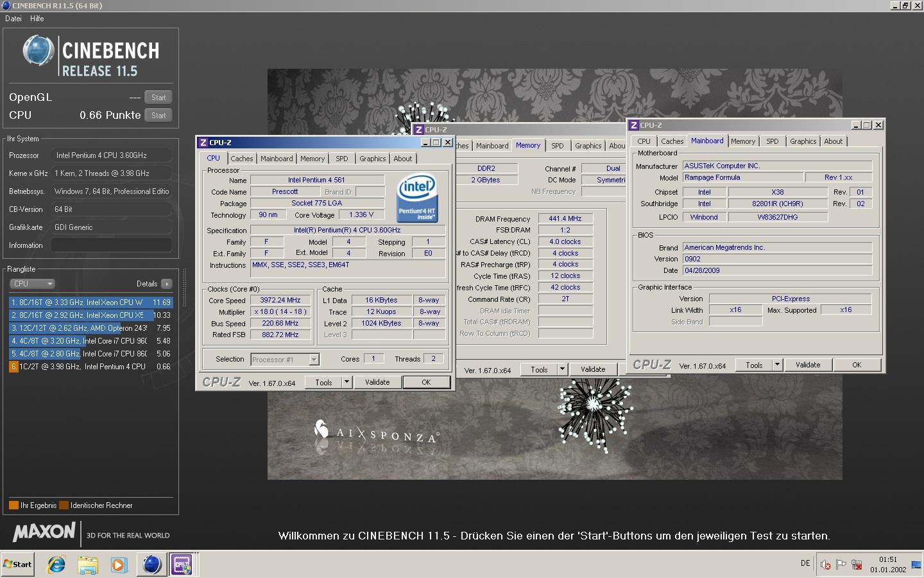This screenshot has height=578, width=924.
Task: Launch Windows Media Player from taskbar
Action: [119, 565]
